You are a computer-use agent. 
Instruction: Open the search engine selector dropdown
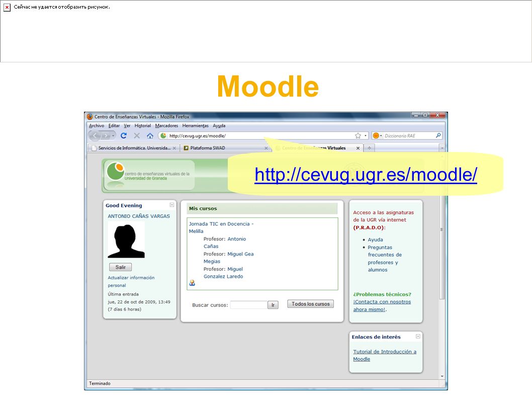pyautogui.click(x=377, y=136)
